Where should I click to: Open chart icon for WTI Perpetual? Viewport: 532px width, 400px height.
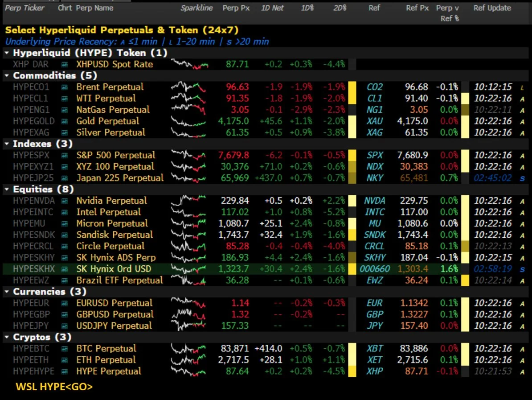click(65, 99)
